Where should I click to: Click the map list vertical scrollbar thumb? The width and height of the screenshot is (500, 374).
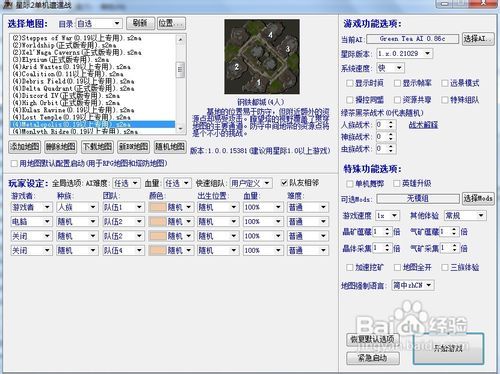point(180,69)
